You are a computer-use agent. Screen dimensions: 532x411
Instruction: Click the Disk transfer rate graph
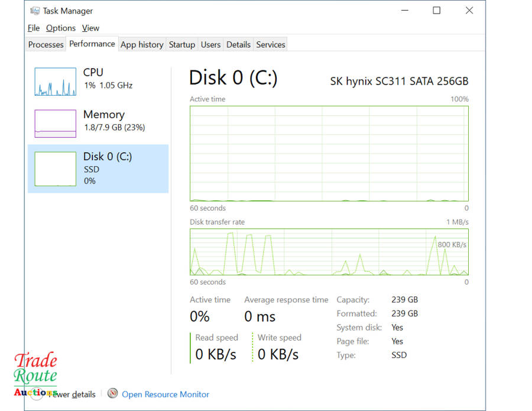pyautogui.click(x=329, y=252)
